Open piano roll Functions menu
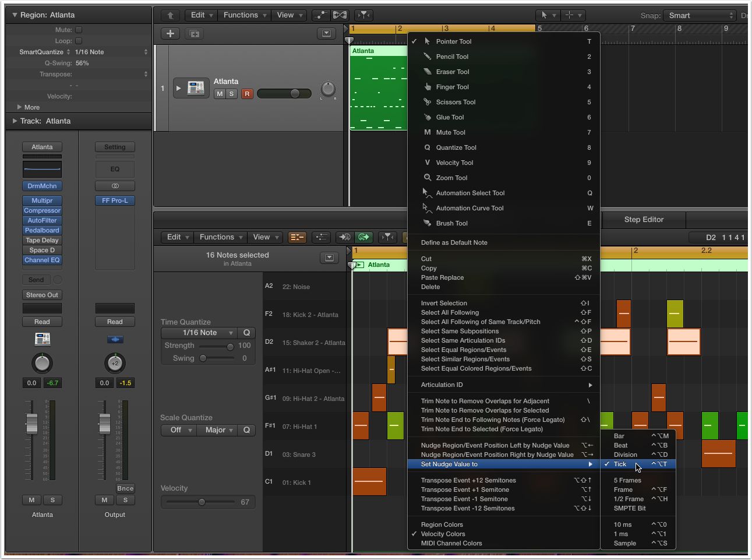 pyautogui.click(x=220, y=237)
